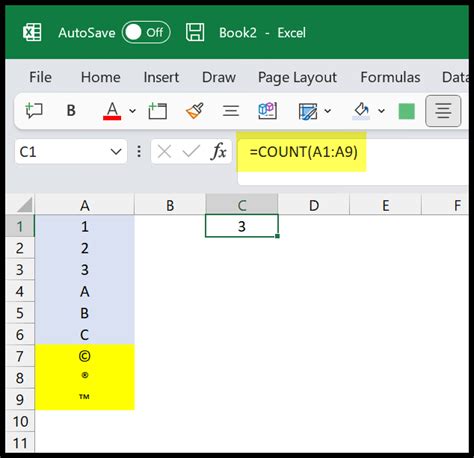Select cell A4 containing A

tap(85, 291)
